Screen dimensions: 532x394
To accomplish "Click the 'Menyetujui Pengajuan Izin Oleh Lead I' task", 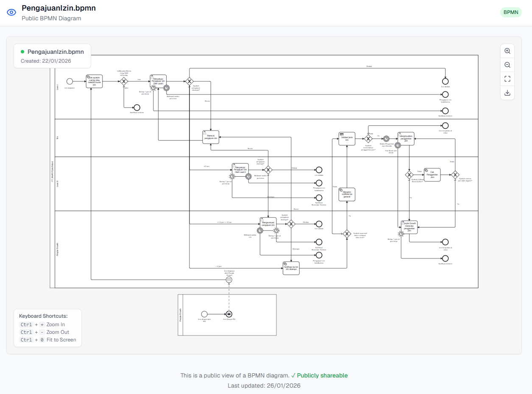I will [x=158, y=81].
